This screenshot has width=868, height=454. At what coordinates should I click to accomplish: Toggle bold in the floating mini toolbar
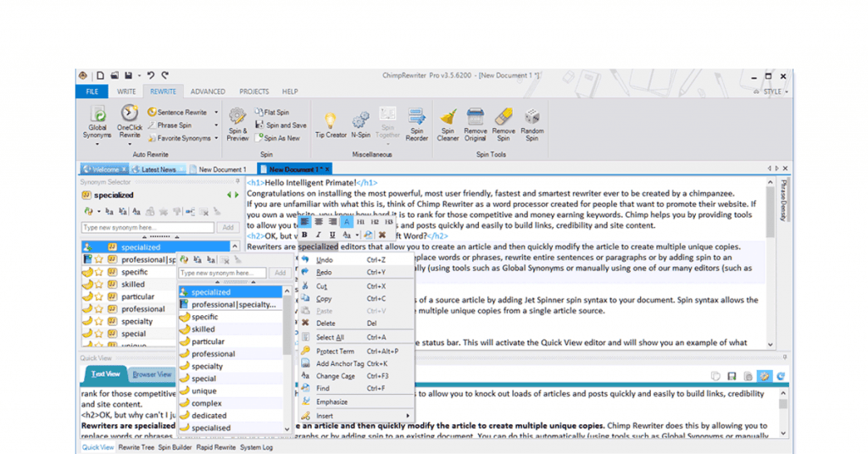(304, 235)
